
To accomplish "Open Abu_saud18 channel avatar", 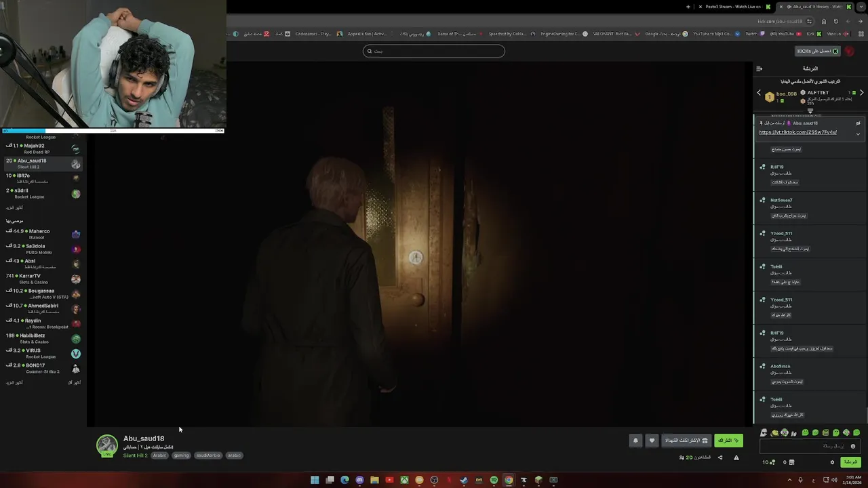I will coord(106,446).
